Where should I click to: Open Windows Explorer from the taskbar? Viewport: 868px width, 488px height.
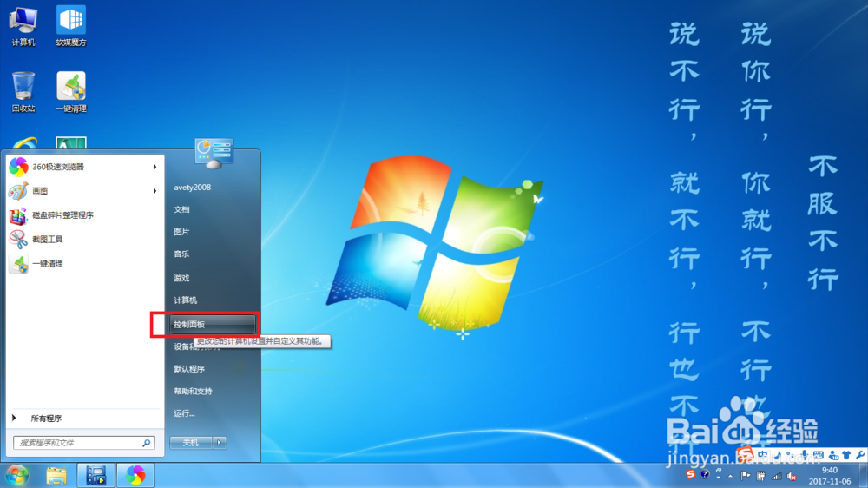(56, 476)
